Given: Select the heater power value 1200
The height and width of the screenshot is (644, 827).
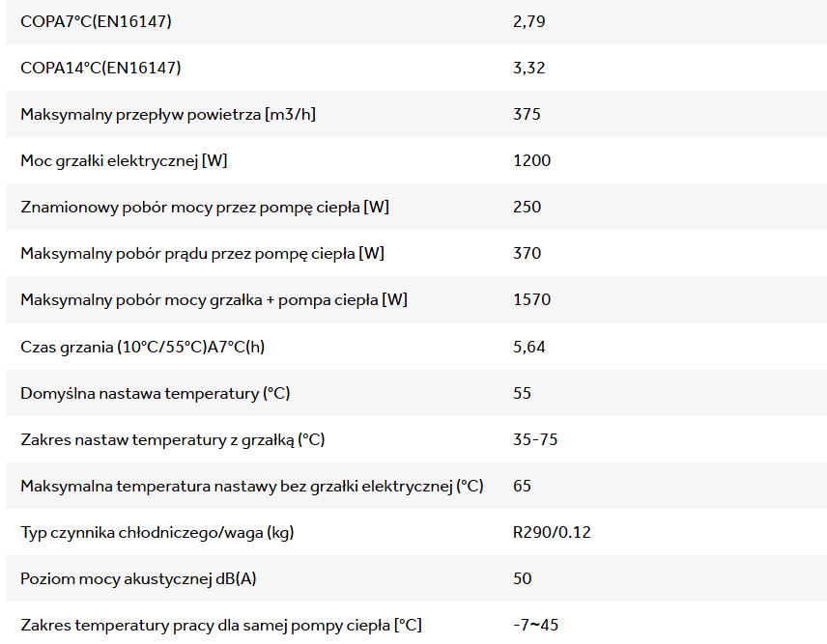Looking at the screenshot, I should 531,160.
